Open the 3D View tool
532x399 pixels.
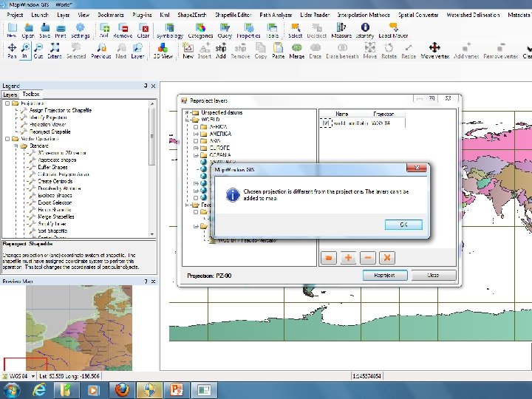coord(163,50)
